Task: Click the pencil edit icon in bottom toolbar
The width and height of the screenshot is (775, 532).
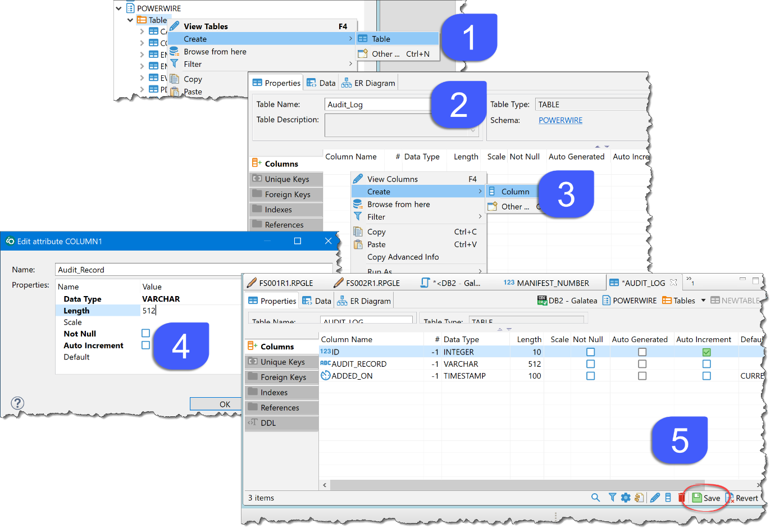Action: [x=655, y=498]
